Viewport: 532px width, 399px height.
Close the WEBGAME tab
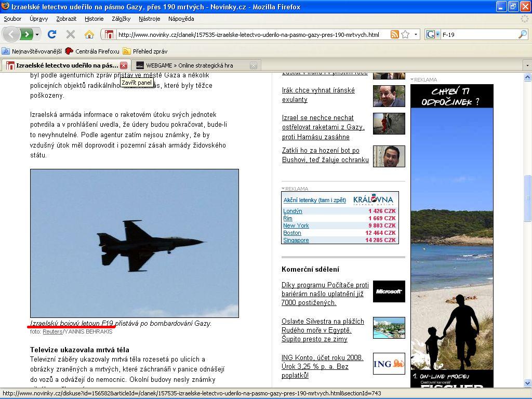(x=254, y=65)
